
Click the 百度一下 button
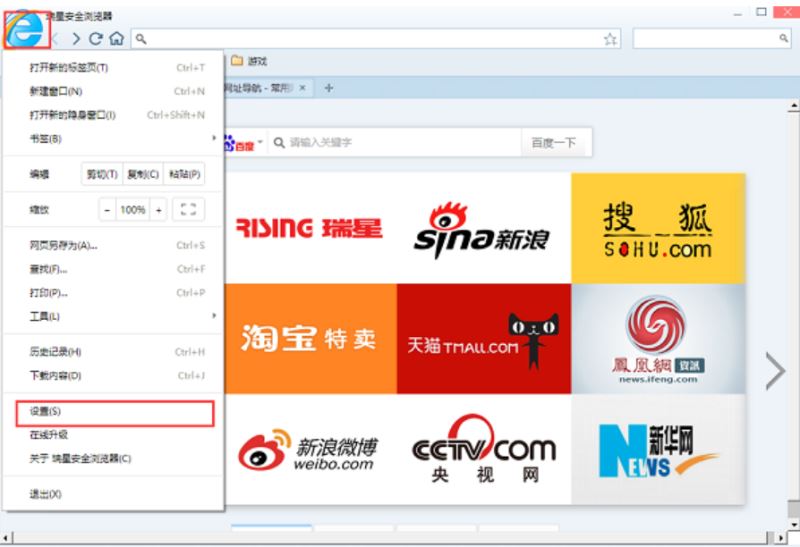(x=555, y=142)
